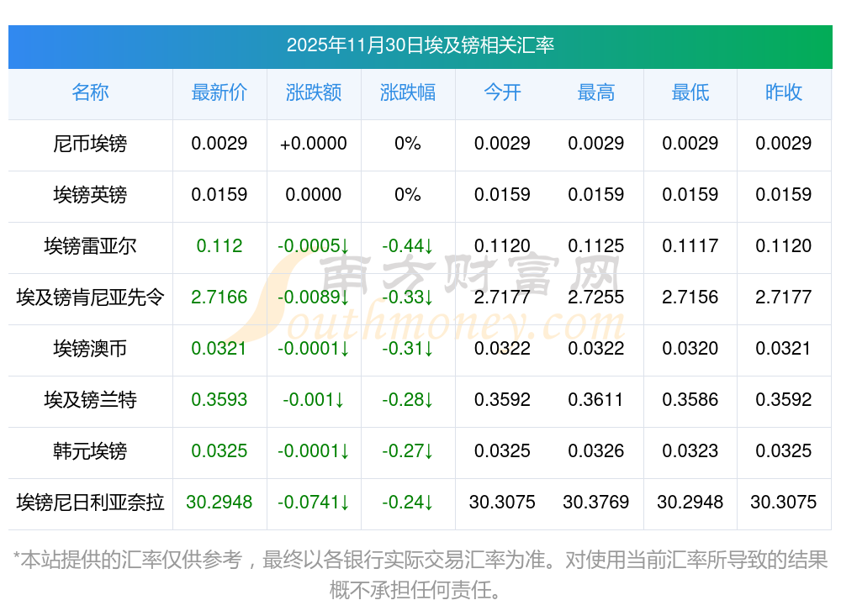Select the 涨跌幅 column header
Screen dimensions: 841x616
[408, 92]
